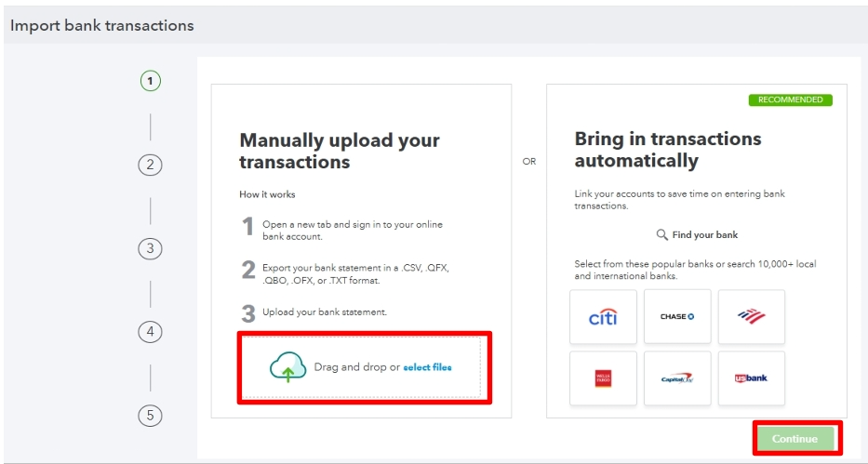The height and width of the screenshot is (464, 868).
Task: Click step 4 circle in the wizard
Action: 150,332
